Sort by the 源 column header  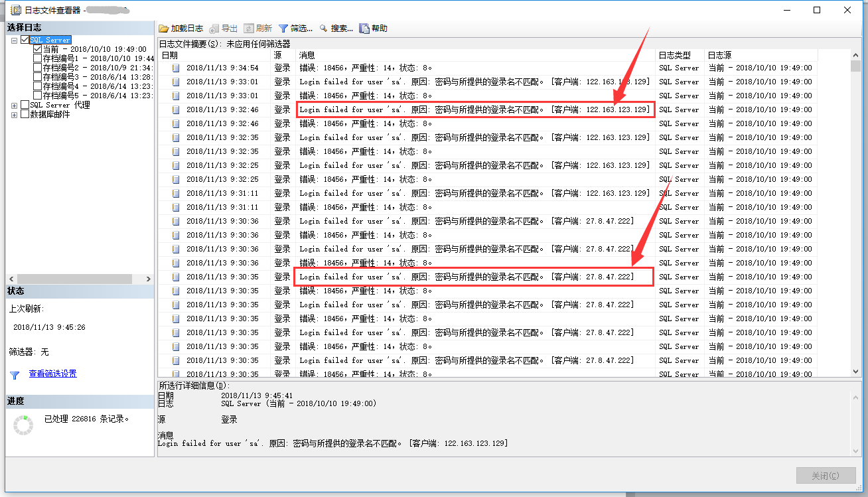(x=283, y=55)
